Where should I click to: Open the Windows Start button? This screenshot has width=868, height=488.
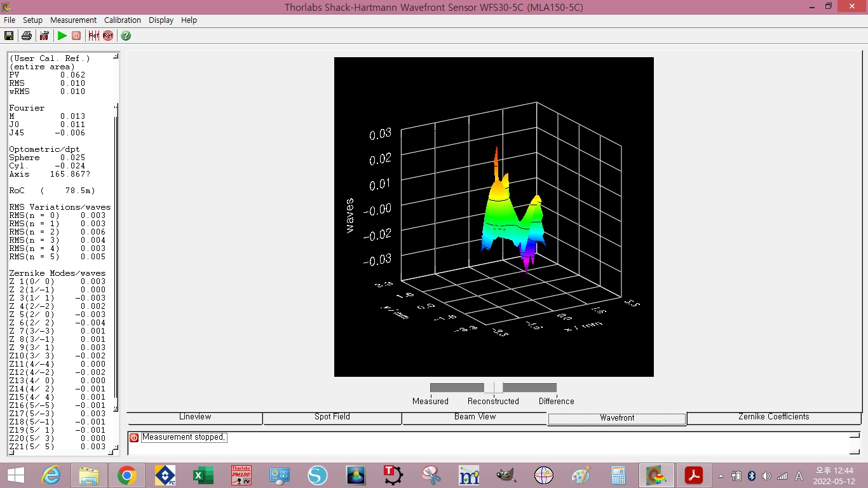click(15, 475)
